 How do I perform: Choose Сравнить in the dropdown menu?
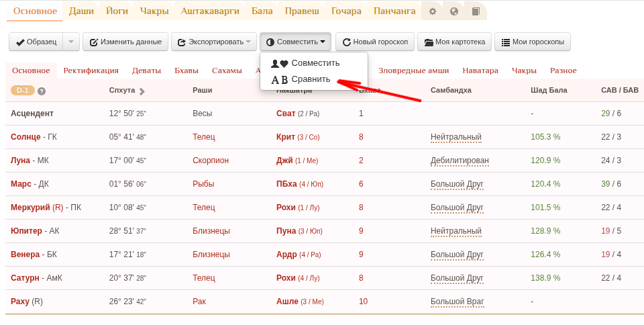click(x=314, y=79)
